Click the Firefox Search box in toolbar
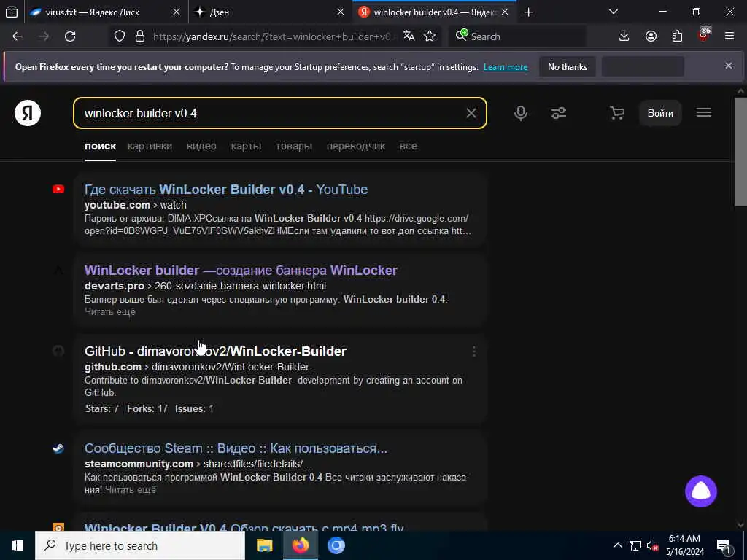The image size is (747, 560). pyautogui.click(x=517, y=36)
